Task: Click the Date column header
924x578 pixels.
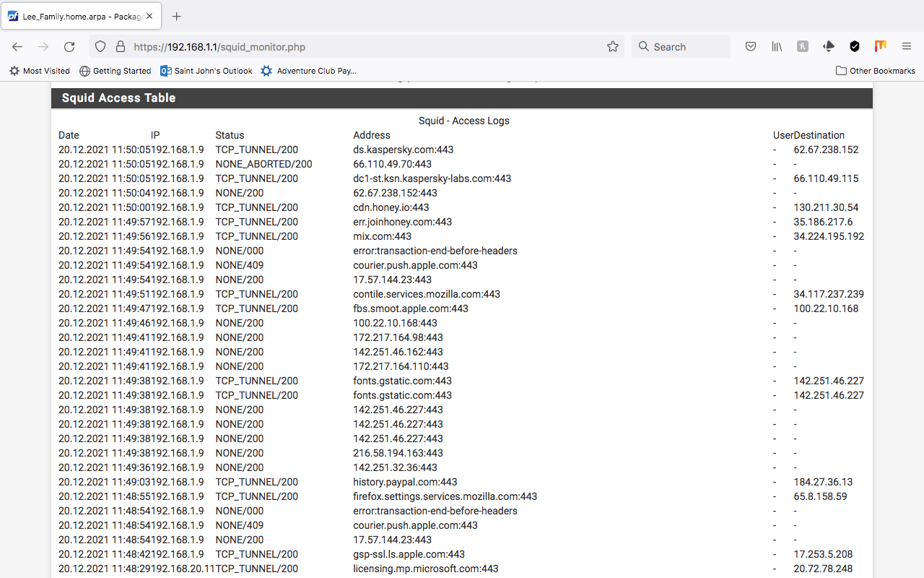Action: 69,135
